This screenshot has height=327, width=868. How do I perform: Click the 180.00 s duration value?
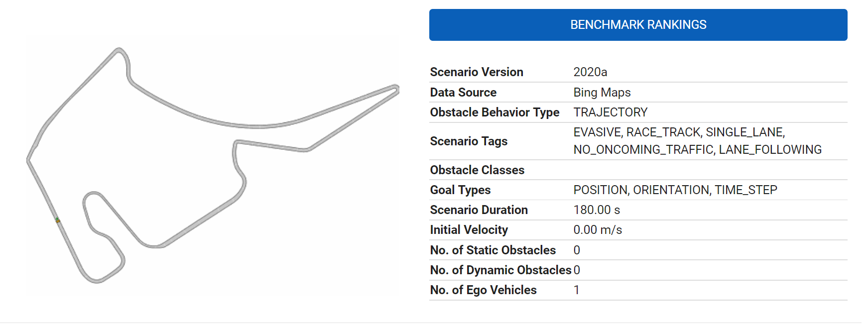[597, 210]
